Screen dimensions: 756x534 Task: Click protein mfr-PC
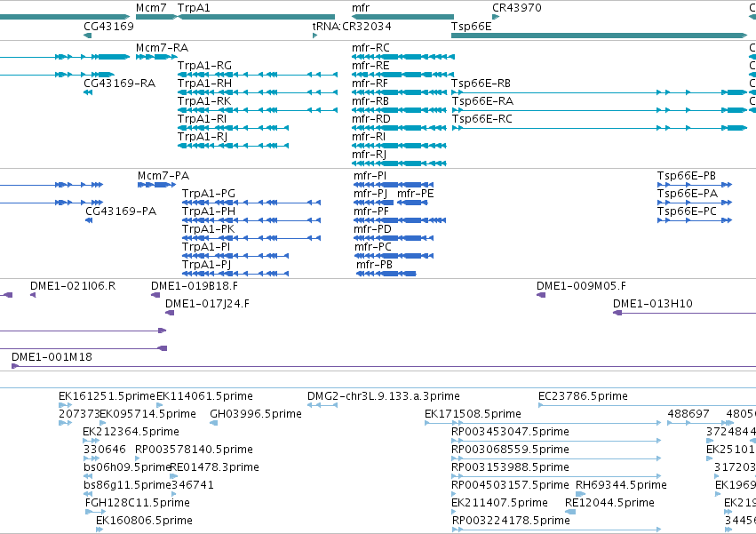(394, 256)
